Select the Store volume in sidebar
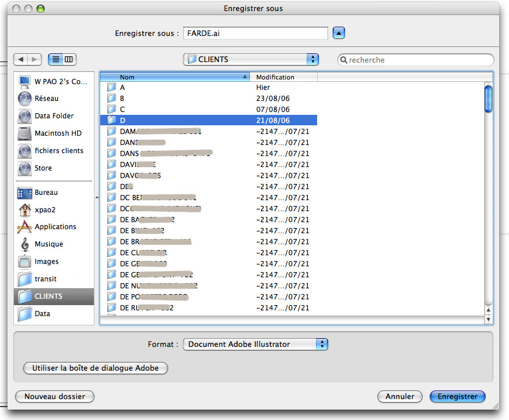This screenshot has width=509, height=420. pos(54,168)
